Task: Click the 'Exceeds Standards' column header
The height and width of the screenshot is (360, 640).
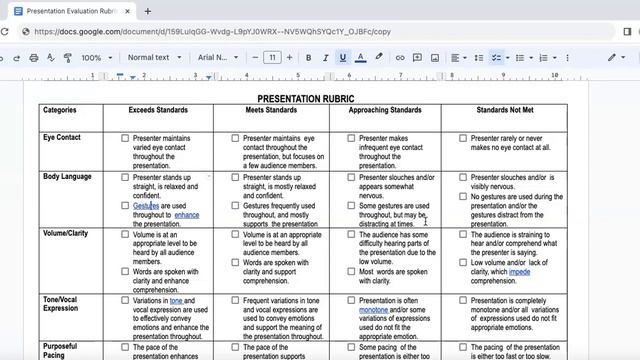Action: coord(158,110)
